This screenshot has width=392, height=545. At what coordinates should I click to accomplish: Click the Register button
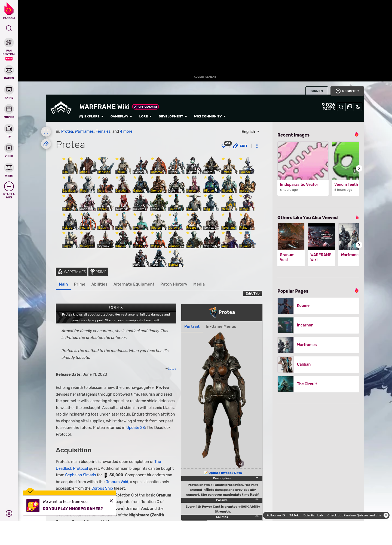[347, 91]
